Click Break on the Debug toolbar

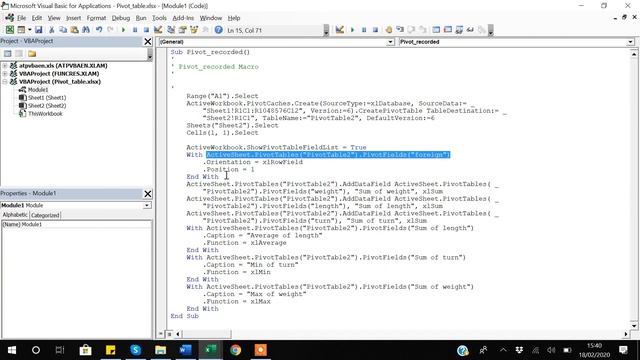364,30
